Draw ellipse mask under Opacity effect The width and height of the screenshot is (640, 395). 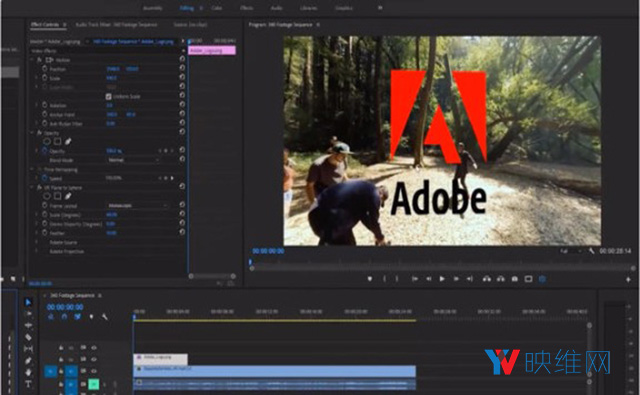pyautogui.click(x=47, y=142)
